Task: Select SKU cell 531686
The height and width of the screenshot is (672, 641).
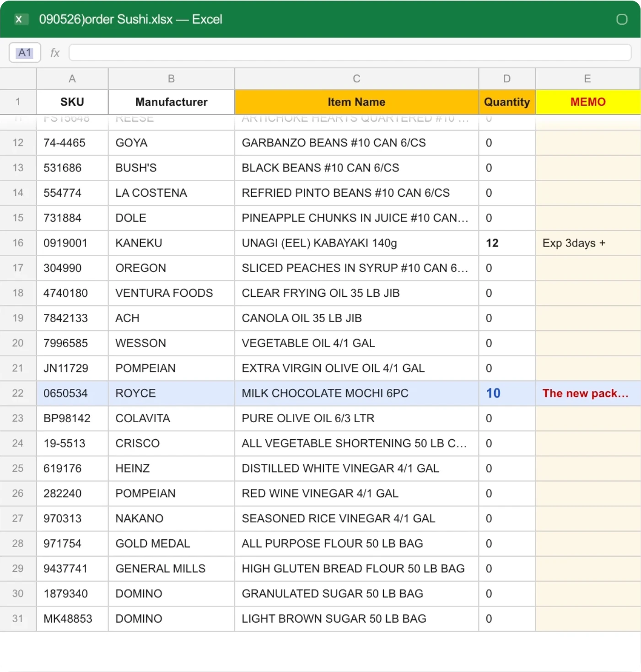Action: (x=72, y=168)
